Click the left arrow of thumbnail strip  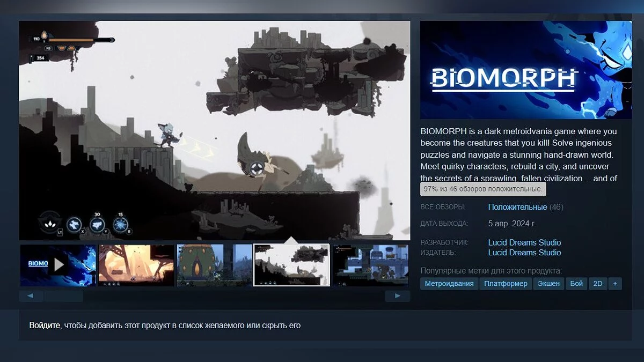[31, 296]
